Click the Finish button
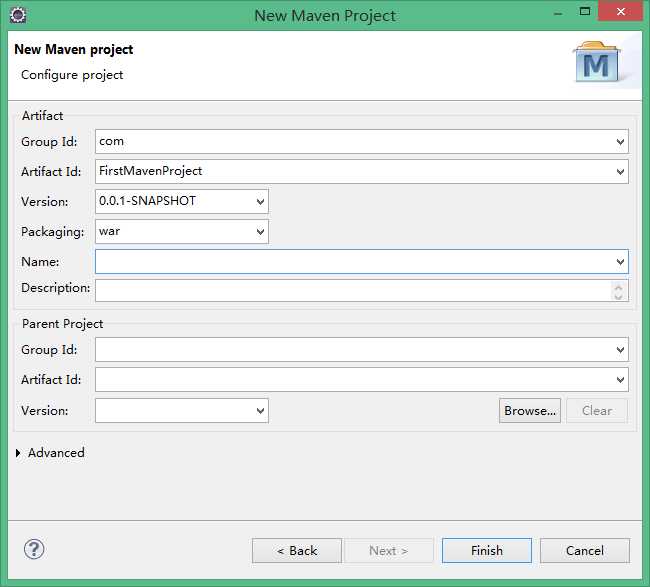The width and height of the screenshot is (650, 587). point(487,551)
